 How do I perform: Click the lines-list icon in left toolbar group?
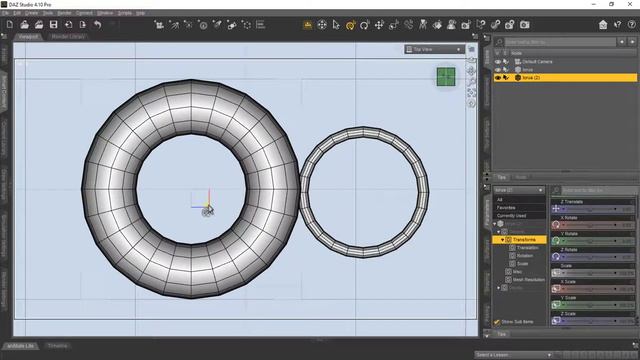[x=260, y=25]
